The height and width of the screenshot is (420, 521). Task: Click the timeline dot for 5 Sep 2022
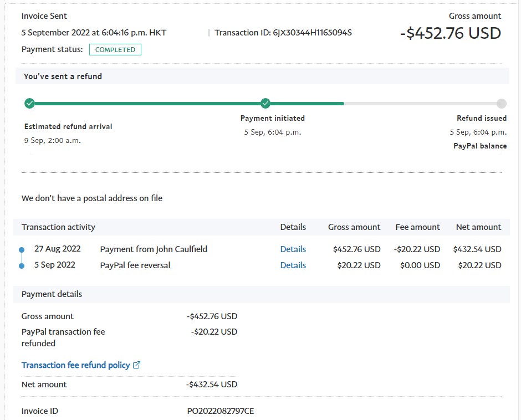22,265
